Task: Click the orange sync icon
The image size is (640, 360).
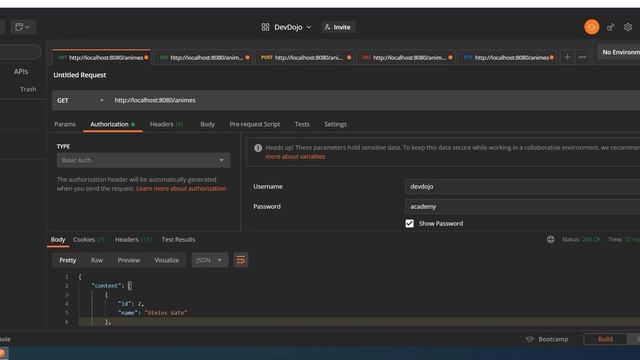Action: pos(591,27)
